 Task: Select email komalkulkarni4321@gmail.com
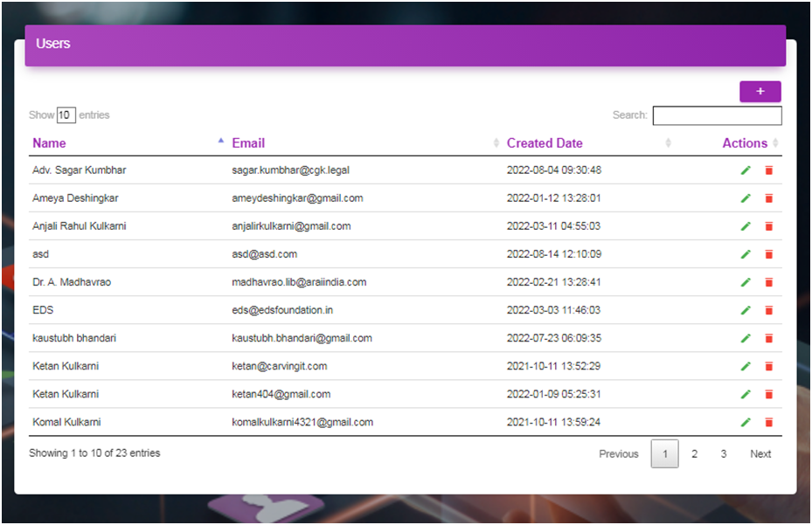pos(302,422)
